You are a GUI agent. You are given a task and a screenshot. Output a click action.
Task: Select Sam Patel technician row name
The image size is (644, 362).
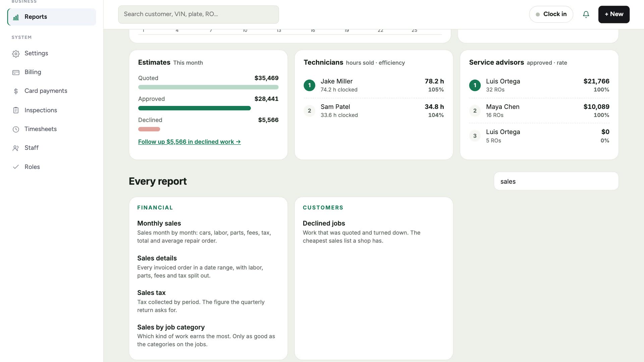click(x=335, y=107)
